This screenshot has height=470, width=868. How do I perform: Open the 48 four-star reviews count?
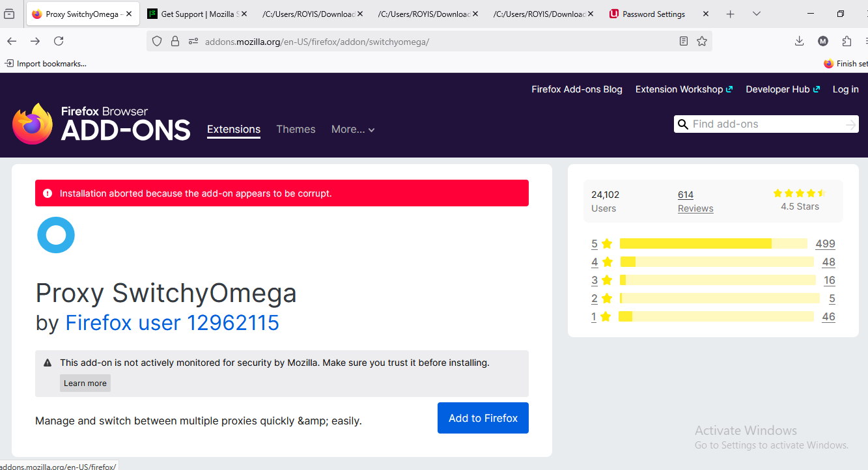click(828, 262)
